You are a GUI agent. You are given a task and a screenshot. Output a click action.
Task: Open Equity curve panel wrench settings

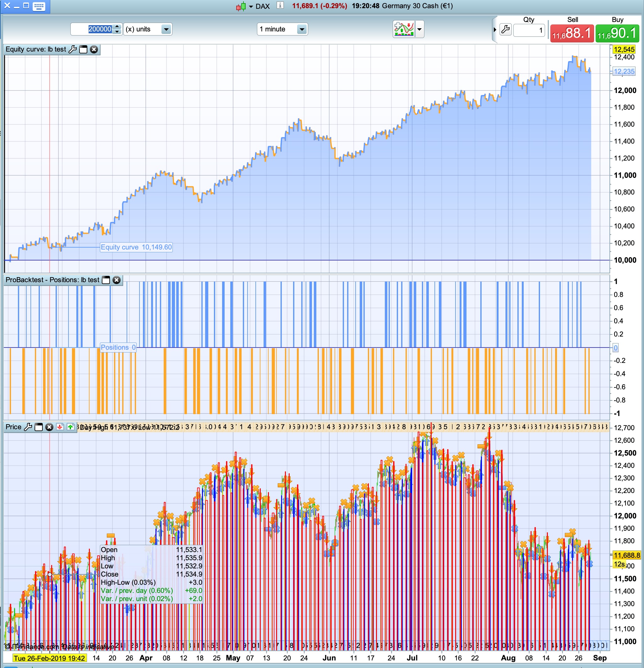pos(72,49)
